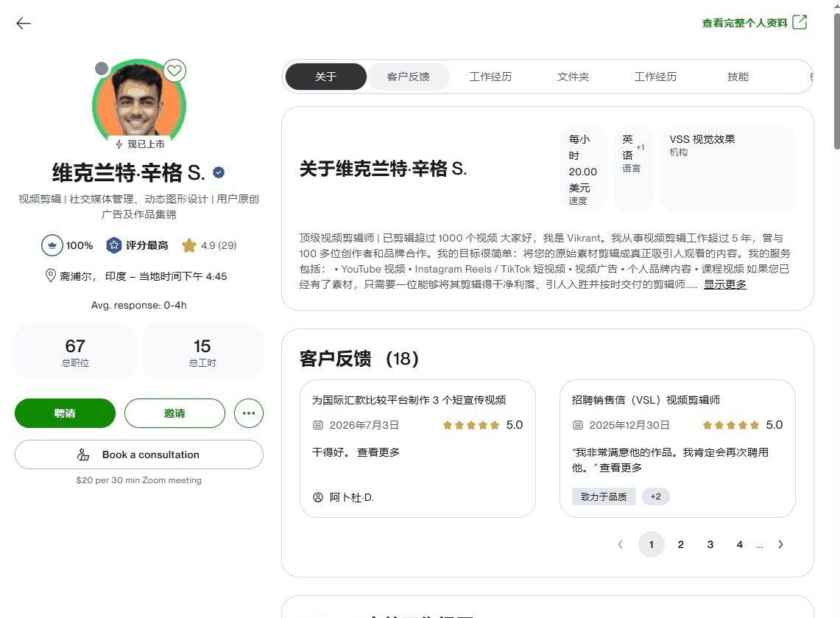Click the gold rating star icon

tap(189, 245)
